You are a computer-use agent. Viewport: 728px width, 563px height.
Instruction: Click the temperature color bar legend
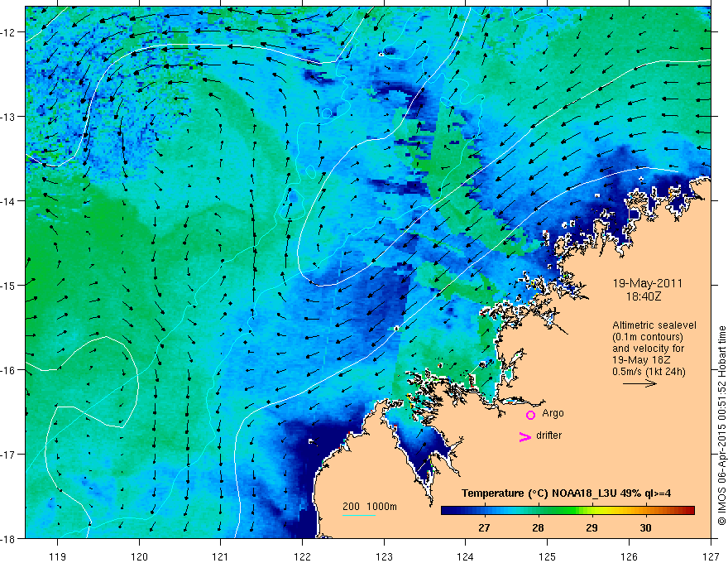pyautogui.click(x=568, y=511)
